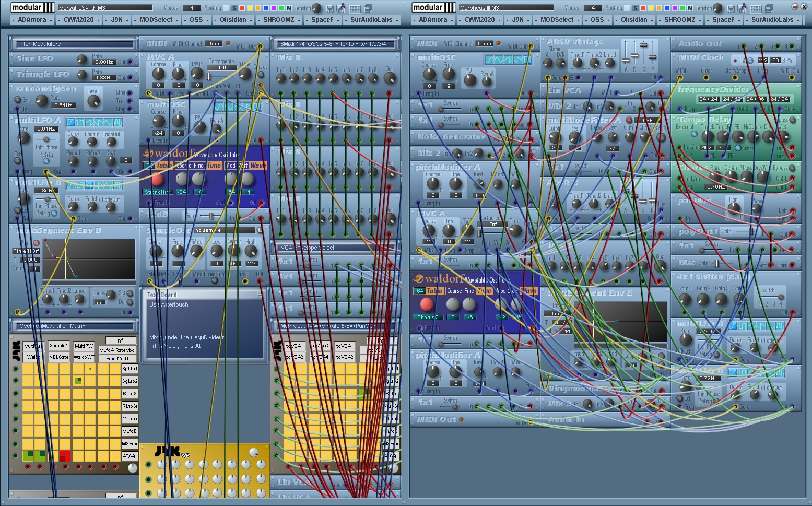Screen dimensions: 812x506
Task: Open Voices count field in Morpheus
Action: coord(593,8)
